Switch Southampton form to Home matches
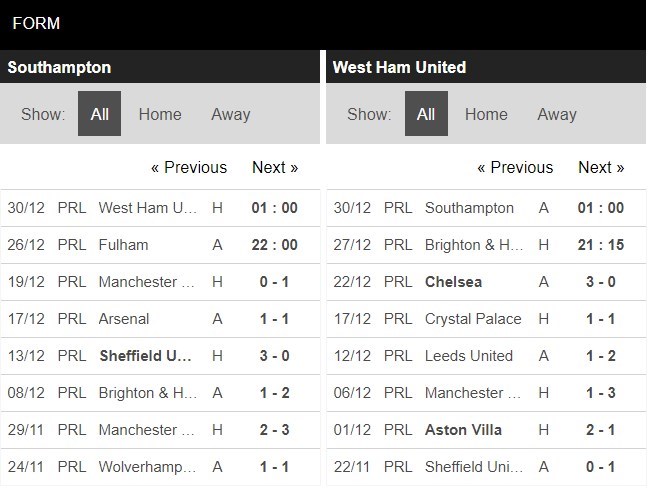The image size is (649, 488). 160,114
